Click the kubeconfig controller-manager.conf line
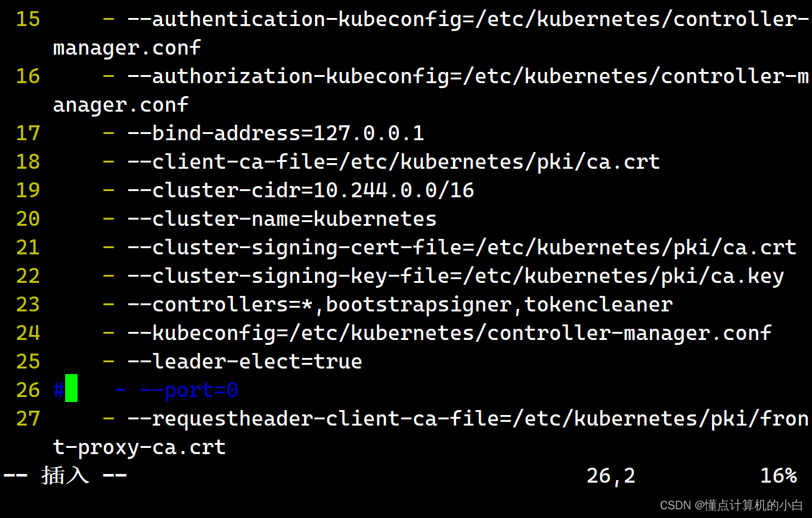 click(437, 333)
